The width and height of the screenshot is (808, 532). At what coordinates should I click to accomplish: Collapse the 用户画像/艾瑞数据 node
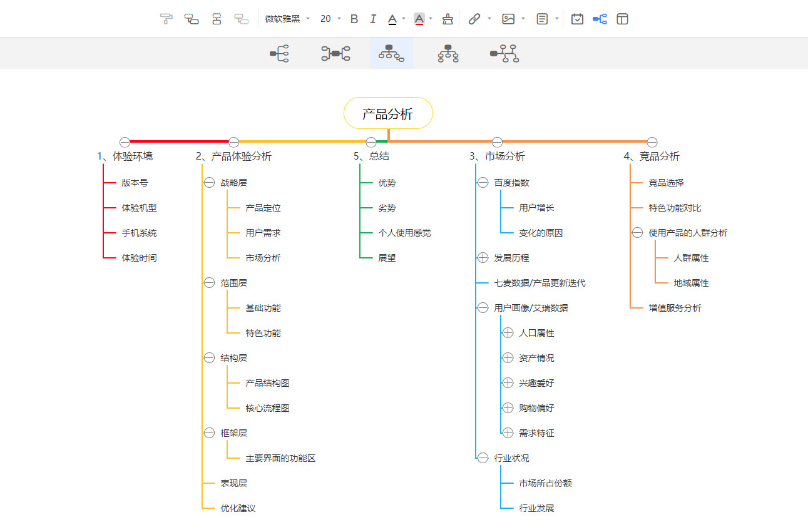click(x=483, y=308)
